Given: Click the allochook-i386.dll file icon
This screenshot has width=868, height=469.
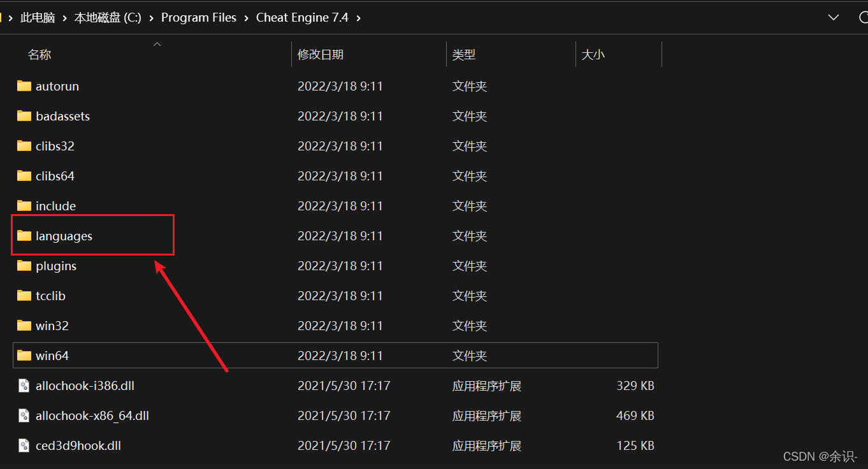Looking at the screenshot, I should [24, 386].
